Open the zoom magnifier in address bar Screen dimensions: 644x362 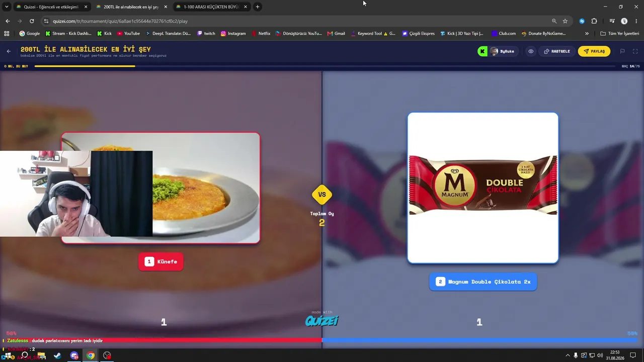pos(554,21)
